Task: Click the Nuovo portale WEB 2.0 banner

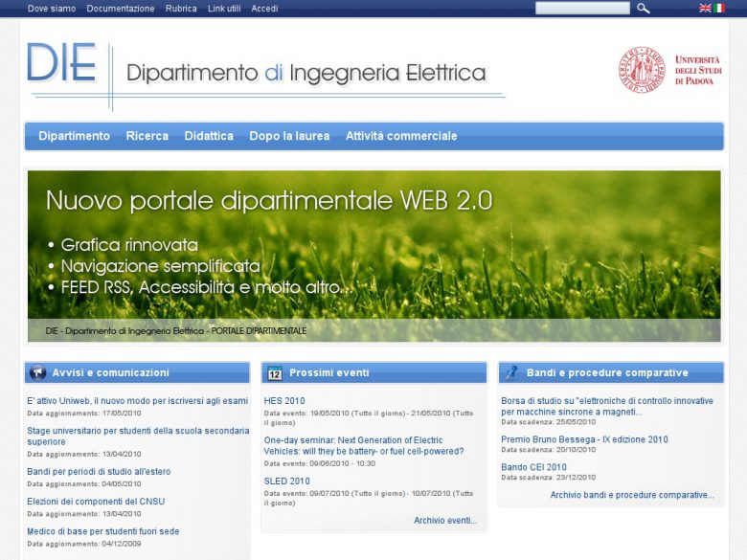Action: 373,256
